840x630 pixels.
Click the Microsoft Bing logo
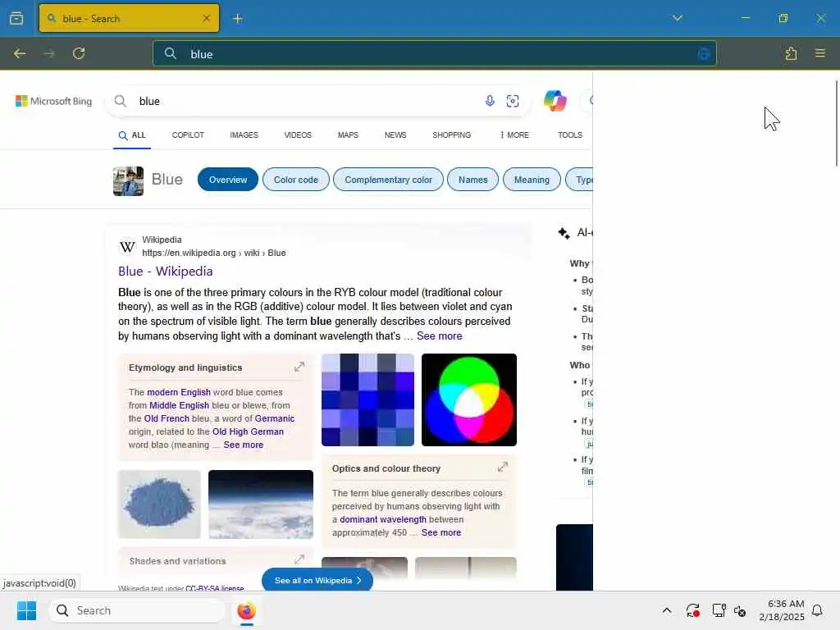pyautogui.click(x=53, y=101)
